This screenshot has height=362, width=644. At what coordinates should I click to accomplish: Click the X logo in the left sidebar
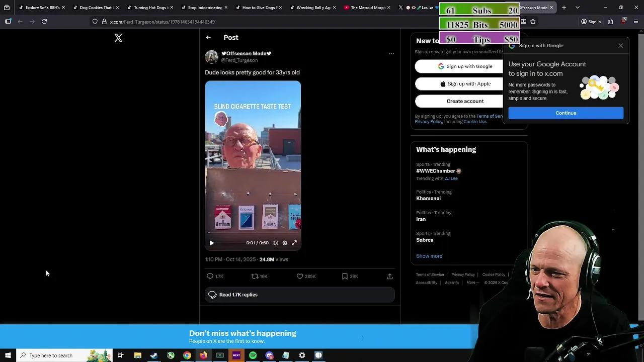[118, 38]
